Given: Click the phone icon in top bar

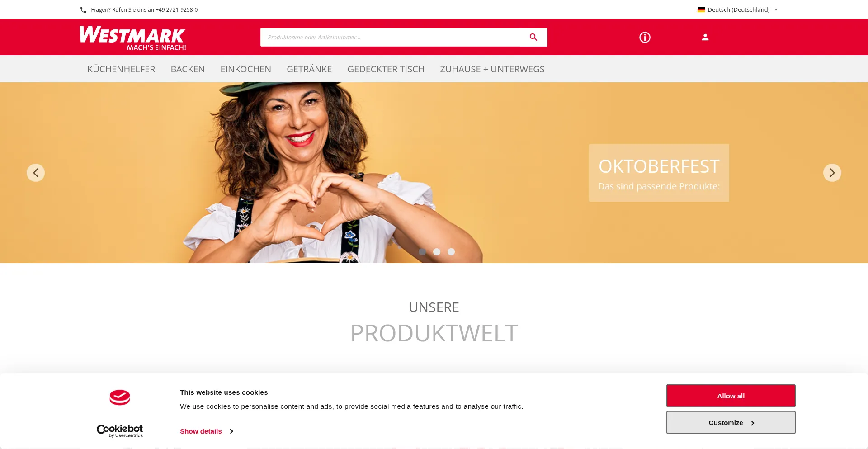Looking at the screenshot, I should pos(83,9).
